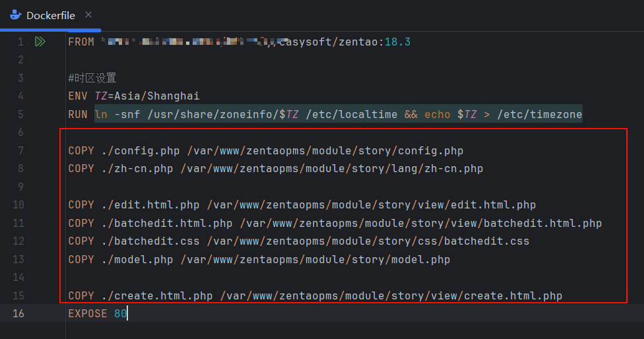
Task: Click destination path ending css/batchedit.css
Action: tap(368, 241)
